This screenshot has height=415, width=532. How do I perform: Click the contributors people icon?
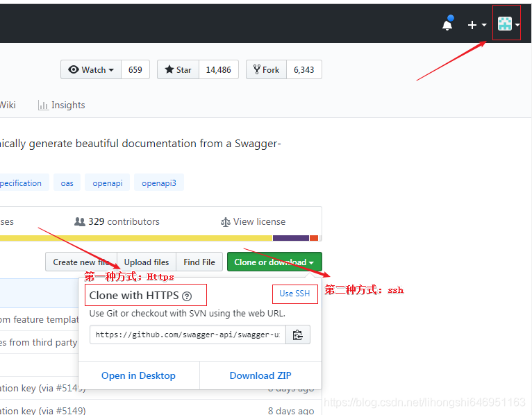[x=80, y=222]
